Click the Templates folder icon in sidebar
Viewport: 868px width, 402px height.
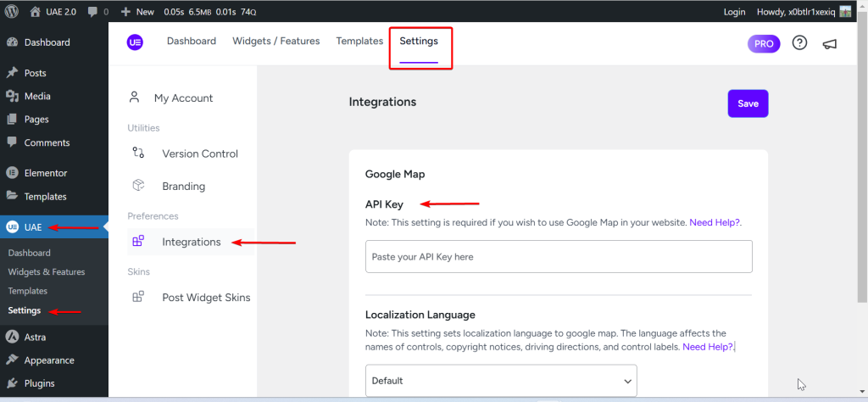point(12,195)
